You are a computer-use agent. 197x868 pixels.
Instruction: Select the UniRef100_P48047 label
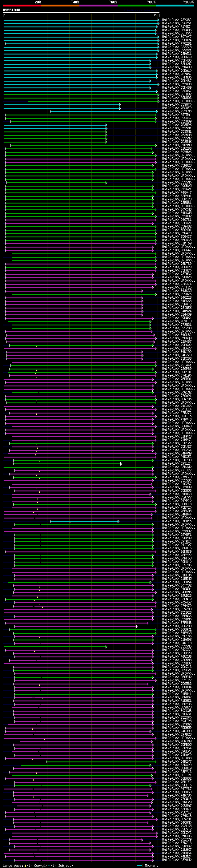[177, 193]
